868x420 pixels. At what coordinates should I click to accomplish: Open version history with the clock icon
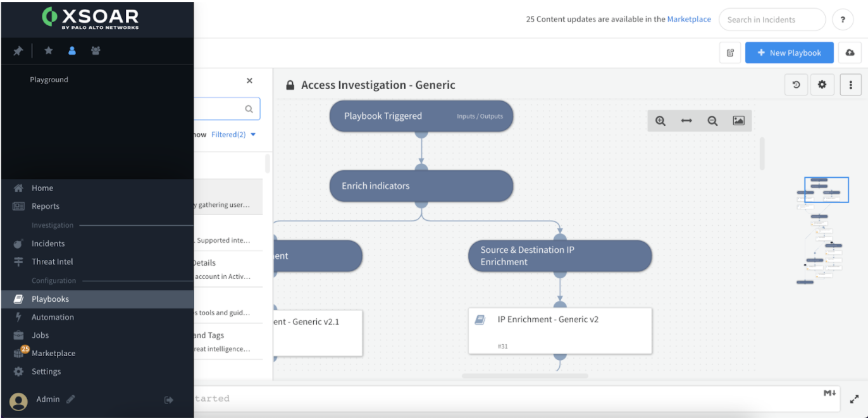click(797, 85)
